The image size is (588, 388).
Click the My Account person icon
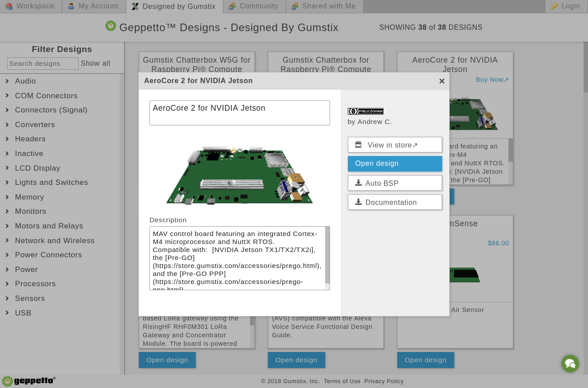pyautogui.click(x=71, y=6)
